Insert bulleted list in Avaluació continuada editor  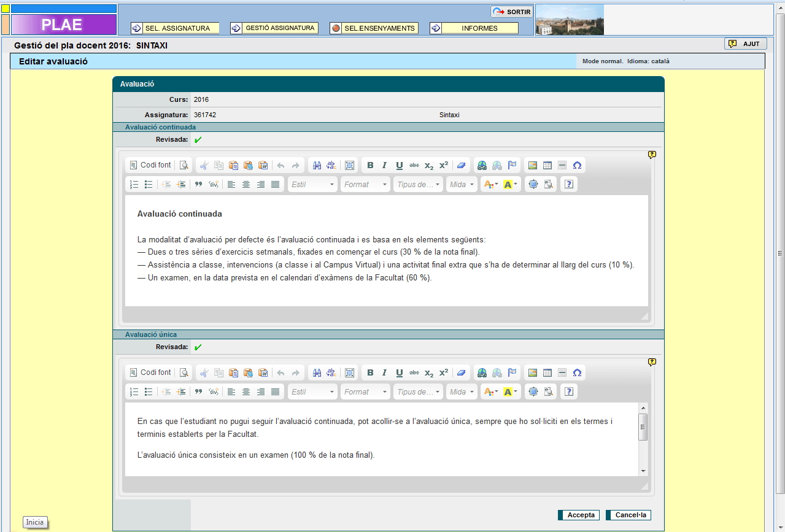pyautogui.click(x=149, y=184)
